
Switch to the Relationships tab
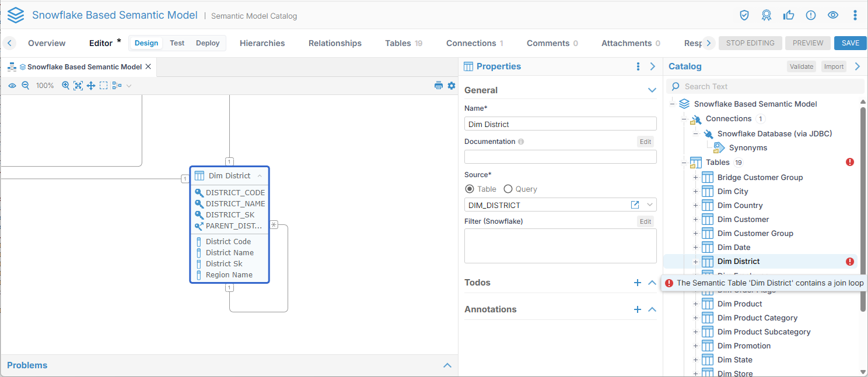(335, 43)
